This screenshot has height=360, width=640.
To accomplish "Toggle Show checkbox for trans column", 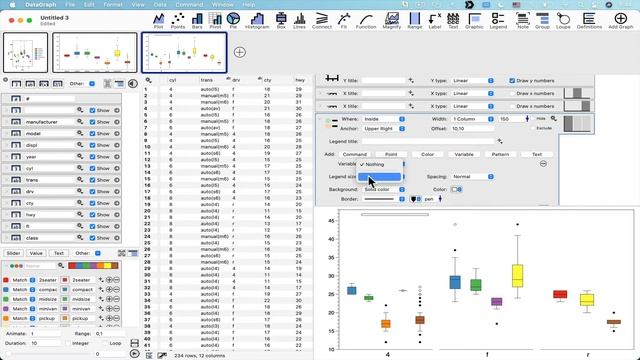I will tap(92, 180).
